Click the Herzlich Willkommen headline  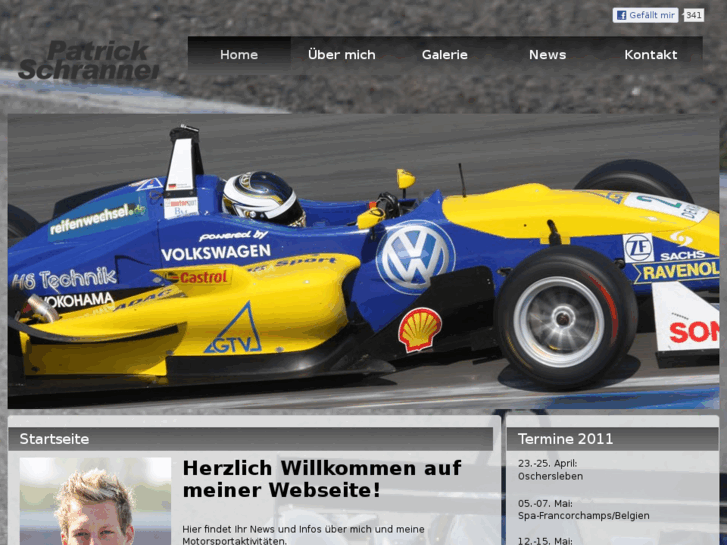pos(322,479)
